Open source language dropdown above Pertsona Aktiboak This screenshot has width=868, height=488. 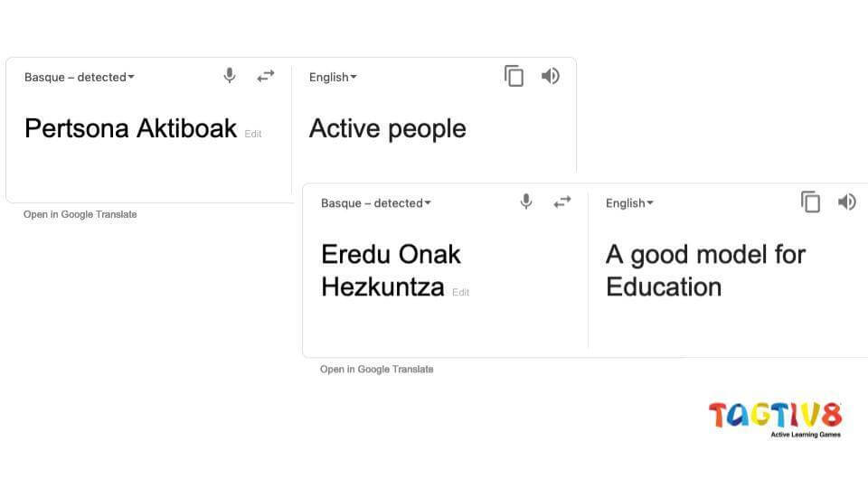coord(80,78)
